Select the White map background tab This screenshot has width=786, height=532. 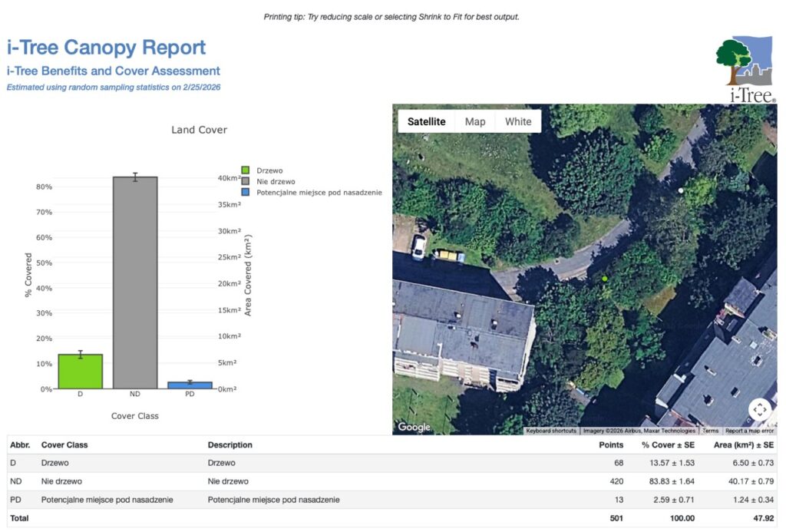coord(518,121)
